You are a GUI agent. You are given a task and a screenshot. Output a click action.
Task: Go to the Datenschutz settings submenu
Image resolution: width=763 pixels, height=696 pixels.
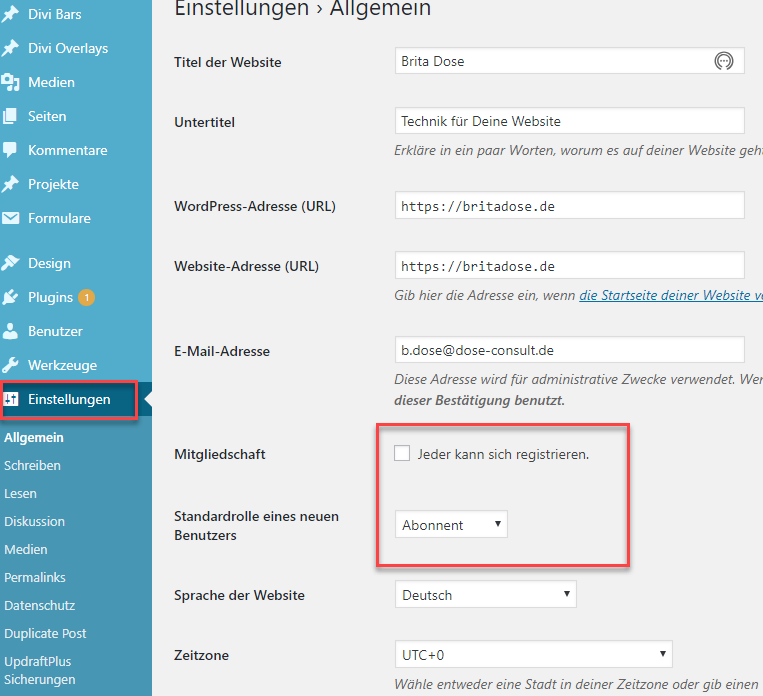click(39, 605)
